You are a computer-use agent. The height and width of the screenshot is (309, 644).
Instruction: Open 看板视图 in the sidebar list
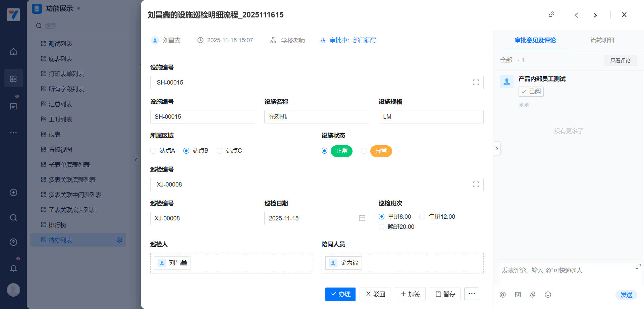pos(60,150)
